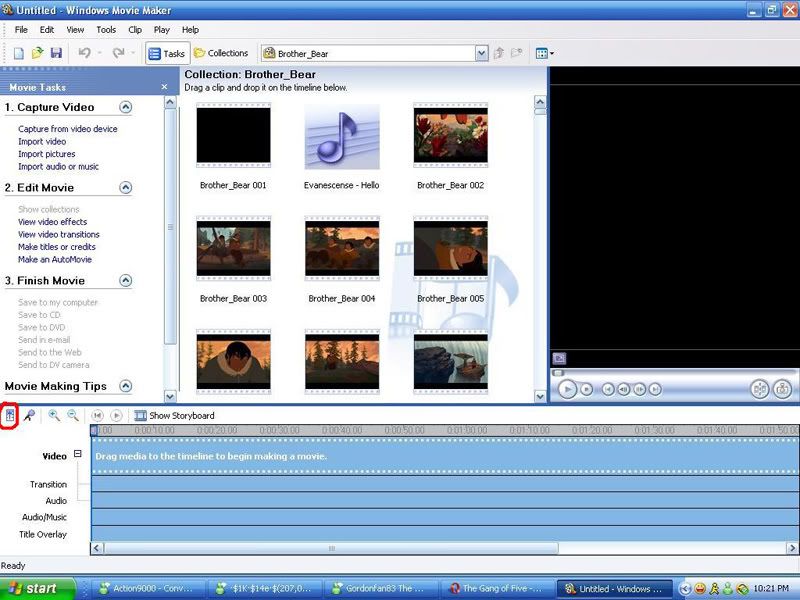
Task: Collapse the Finish Movie section
Action: tap(126, 281)
